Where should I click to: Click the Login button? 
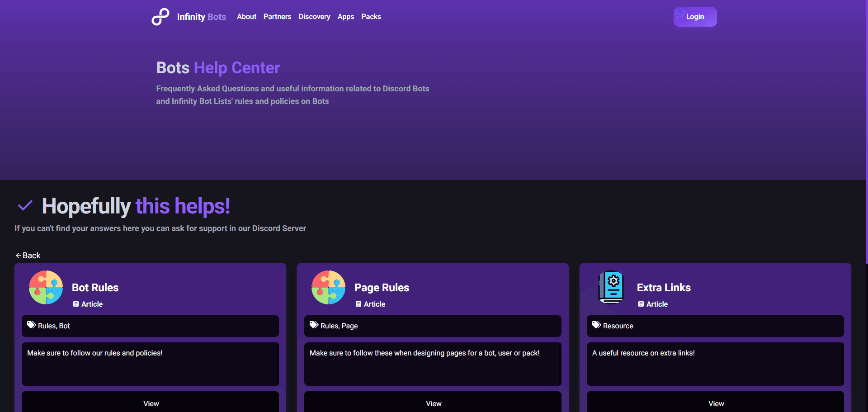coord(695,17)
